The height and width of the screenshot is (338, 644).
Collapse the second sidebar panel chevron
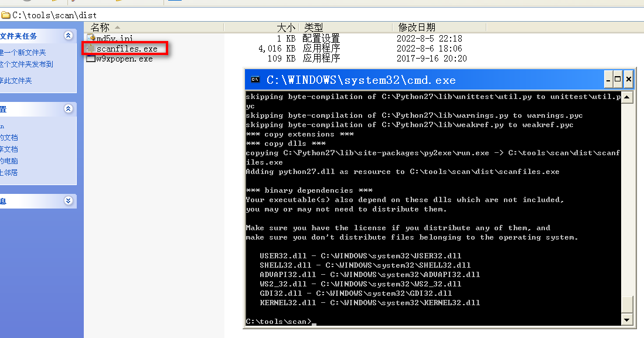pyautogui.click(x=68, y=109)
